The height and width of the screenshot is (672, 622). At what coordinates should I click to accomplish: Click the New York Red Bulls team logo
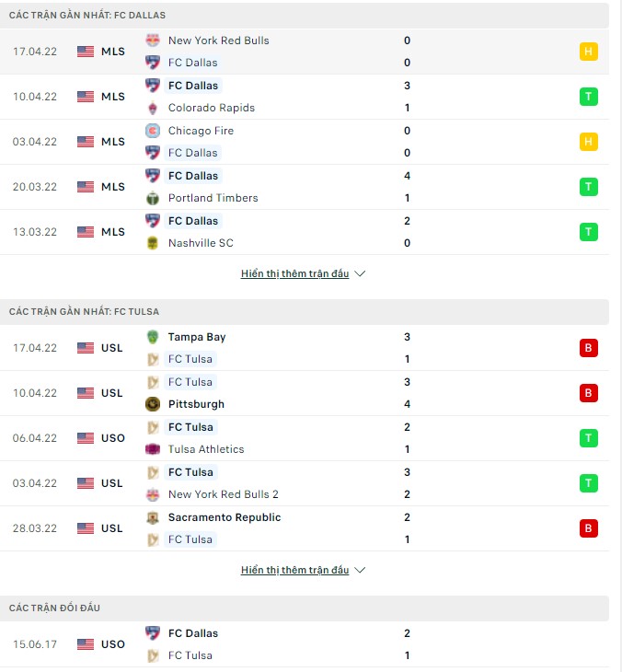pos(153,41)
